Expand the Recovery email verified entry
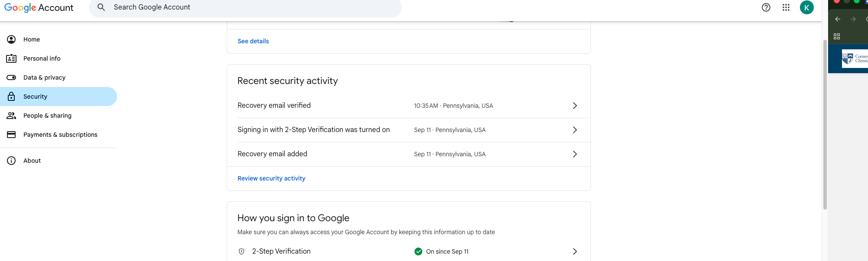The height and width of the screenshot is (261, 868). click(574, 106)
